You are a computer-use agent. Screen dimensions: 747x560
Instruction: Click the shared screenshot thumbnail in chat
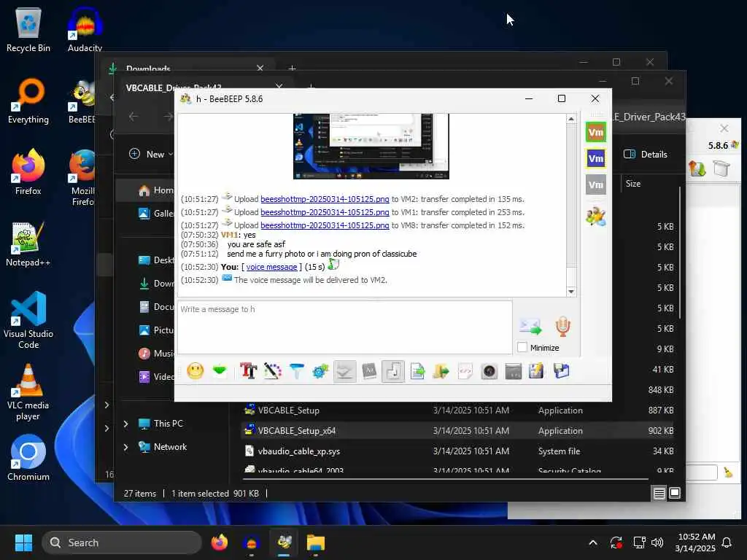(371, 146)
